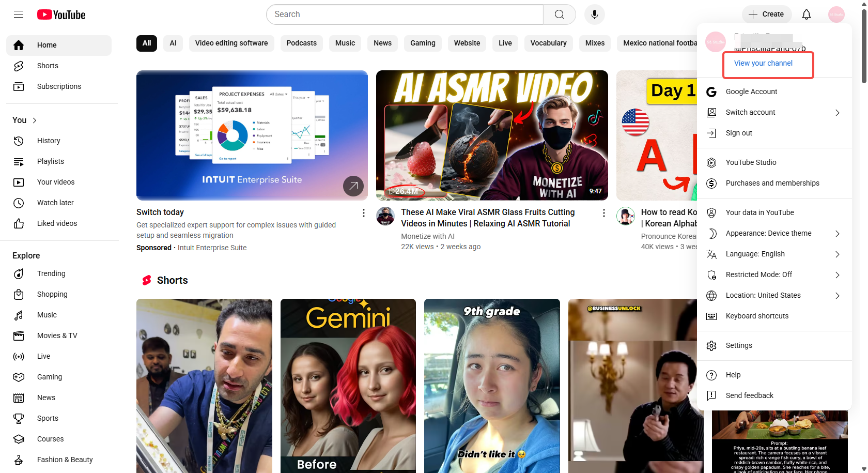The image size is (868, 473).
Task: Open Monetize with AI channel name
Action: pos(428,236)
